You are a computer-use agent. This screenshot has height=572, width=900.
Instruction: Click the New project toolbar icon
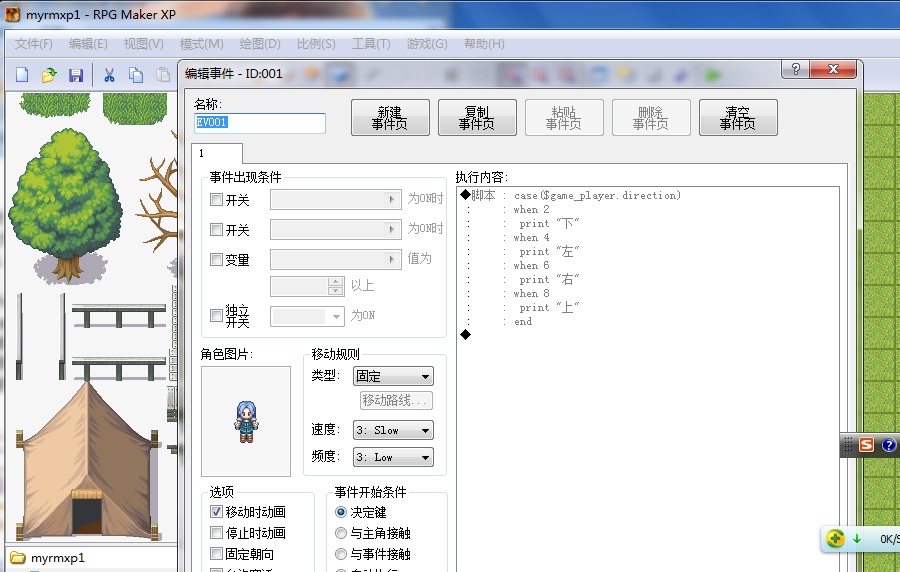(x=22, y=75)
